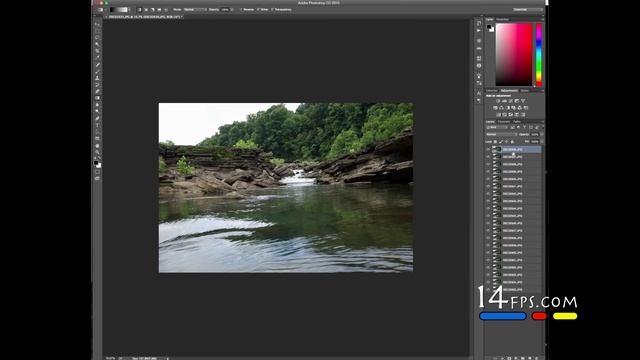The image size is (640, 360).
Task: Switch to the Libraries tab
Action: coord(492,91)
